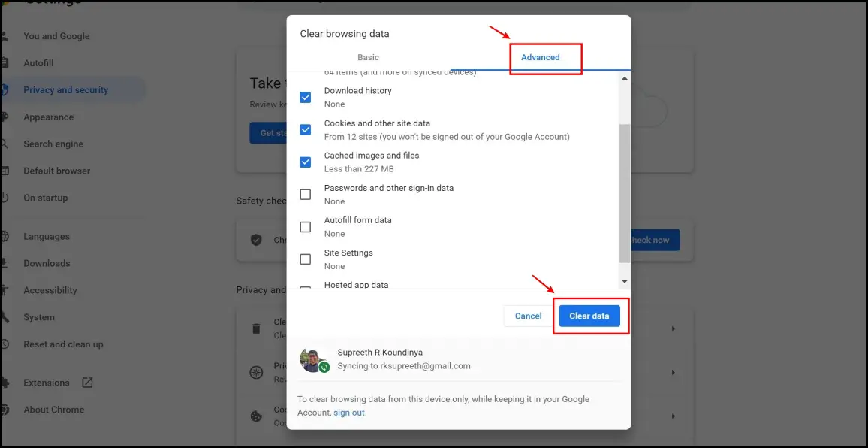This screenshot has width=868, height=448.
Task: Open the Default browser settings section
Action: tap(56, 171)
